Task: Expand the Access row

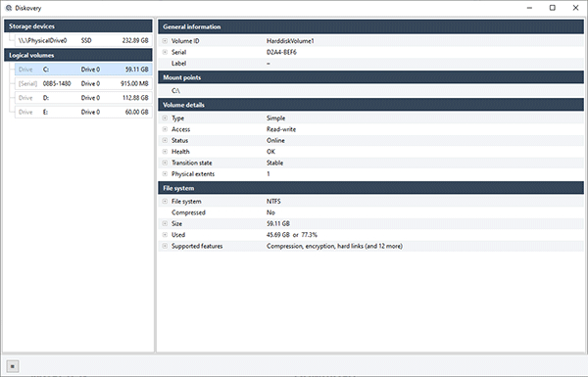Action: [x=165, y=129]
